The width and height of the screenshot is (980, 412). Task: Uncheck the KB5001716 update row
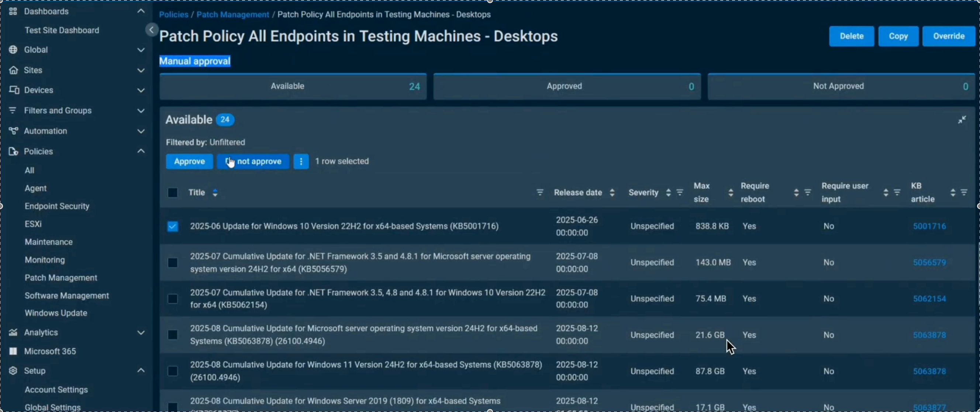pyautogui.click(x=172, y=226)
